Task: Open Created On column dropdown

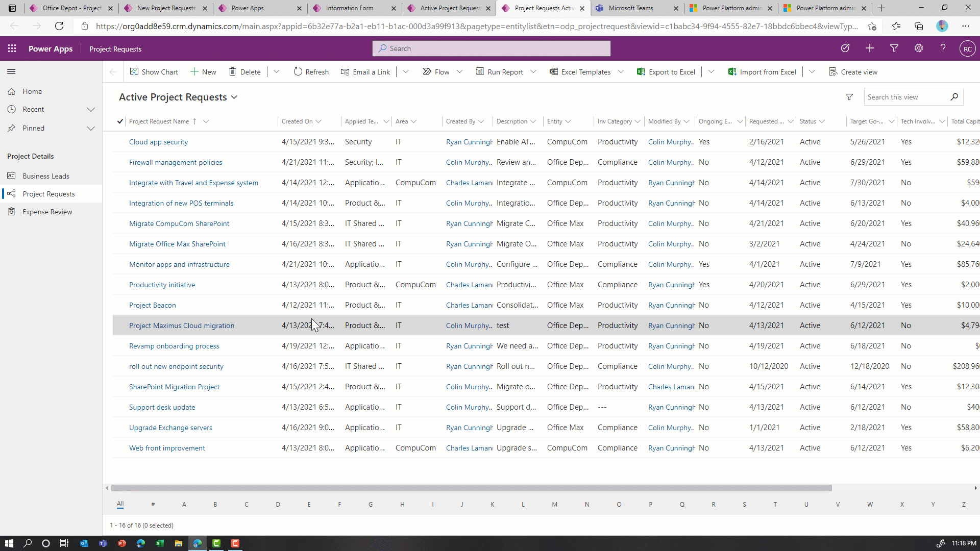Action: pos(318,121)
